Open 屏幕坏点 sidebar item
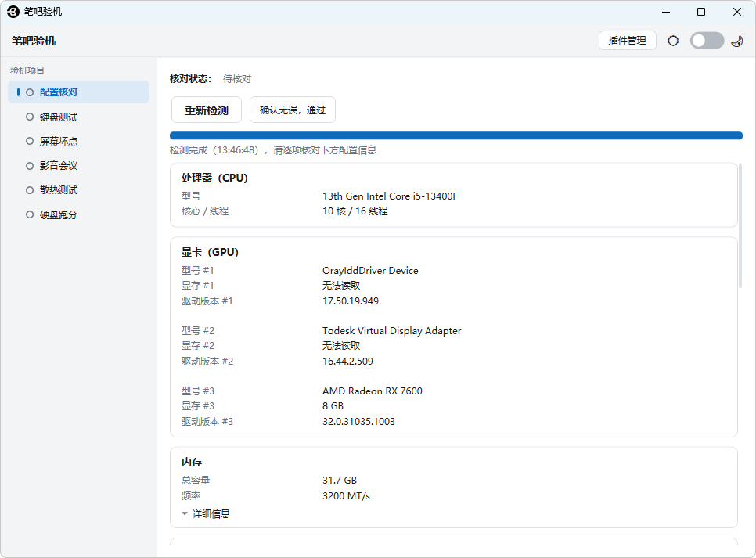 tap(78, 141)
